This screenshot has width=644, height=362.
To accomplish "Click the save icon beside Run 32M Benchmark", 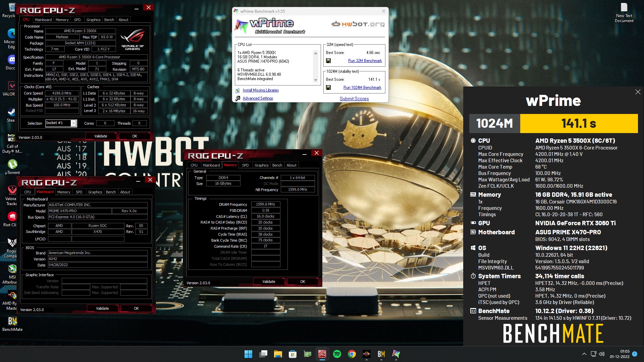I will [328, 61].
